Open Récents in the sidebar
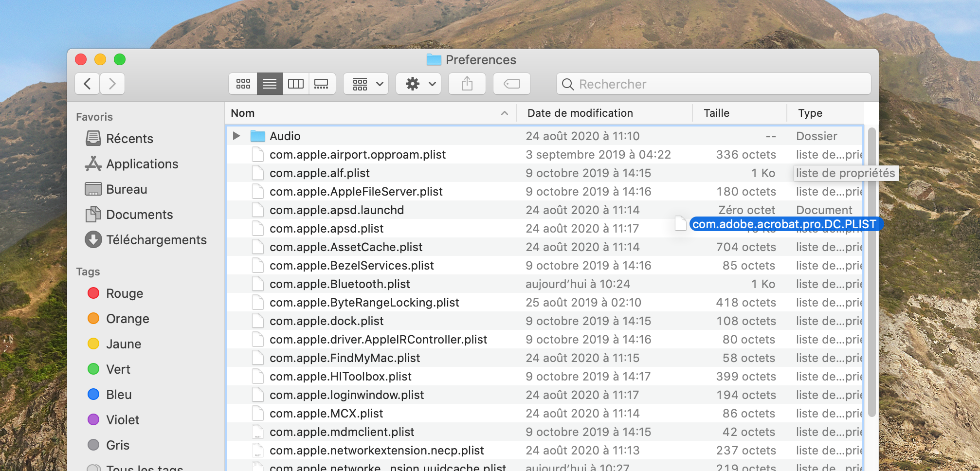Image resolution: width=980 pixels, height=471 pixels. pos(129,139)
